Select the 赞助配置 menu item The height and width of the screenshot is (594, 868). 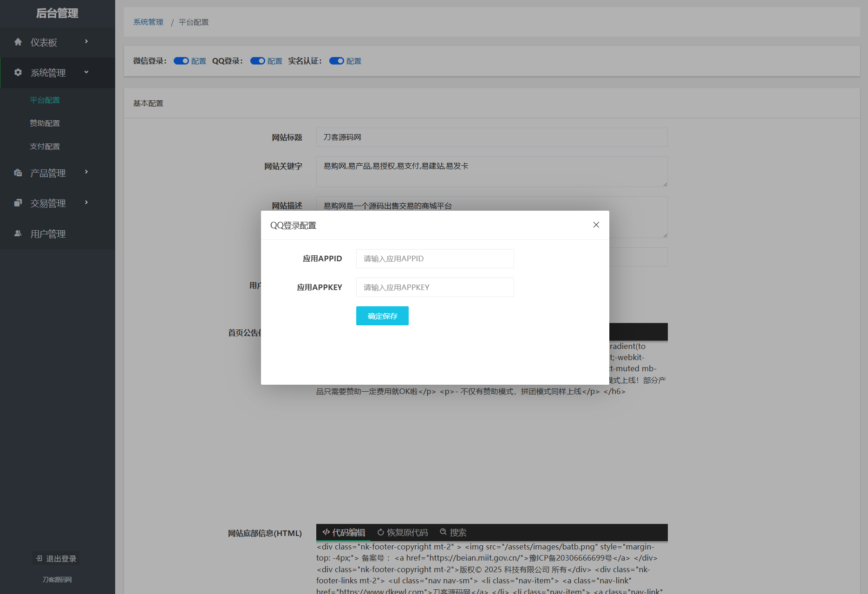[45, 123]
